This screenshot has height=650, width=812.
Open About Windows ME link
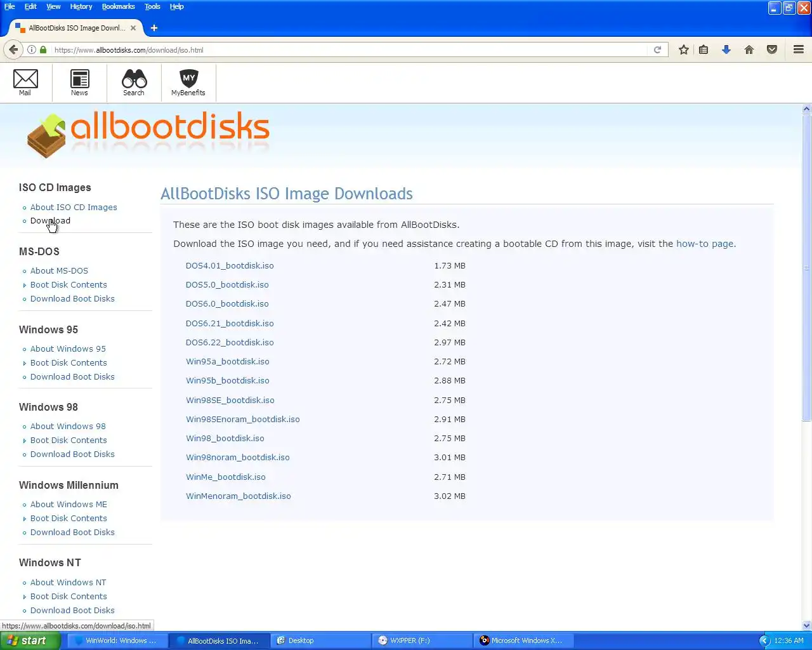click(69, 504)
